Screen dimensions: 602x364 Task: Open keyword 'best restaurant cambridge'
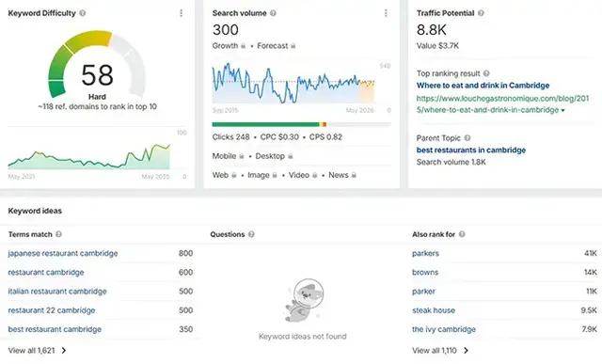coord(55,329)
